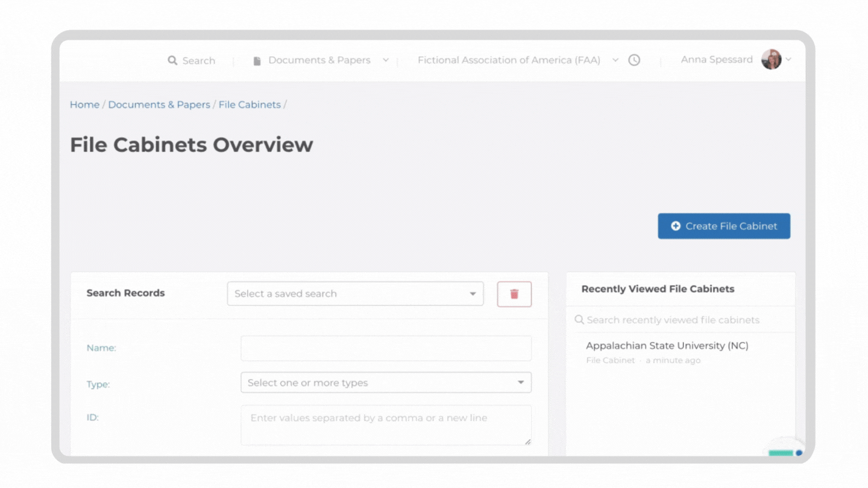Open the Select a saved search dropdown
868x488 pixels.
pyautogui.click(x=355, y=293)
